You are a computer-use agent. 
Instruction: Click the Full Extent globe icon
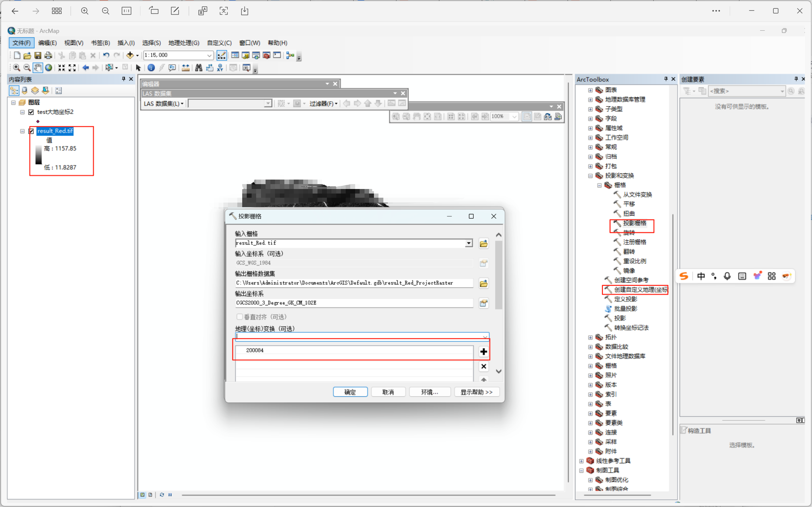pos(49,68)
